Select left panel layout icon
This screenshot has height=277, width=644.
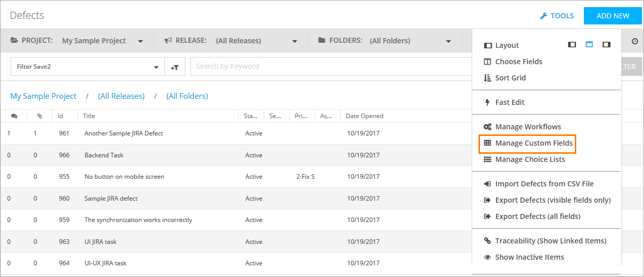click(572, 45)
